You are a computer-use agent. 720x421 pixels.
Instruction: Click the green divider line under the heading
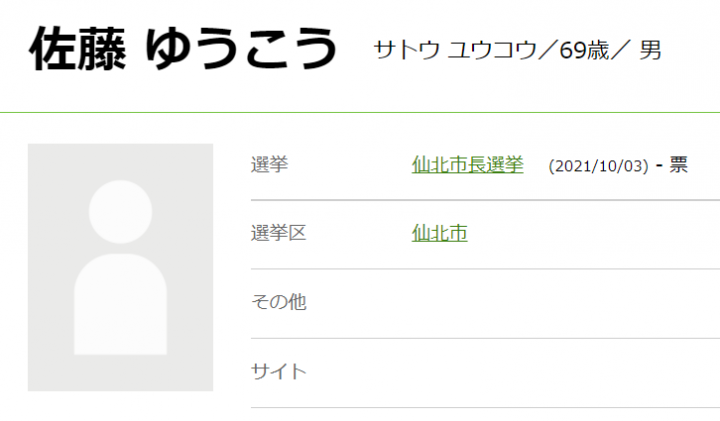pos(360,113)
